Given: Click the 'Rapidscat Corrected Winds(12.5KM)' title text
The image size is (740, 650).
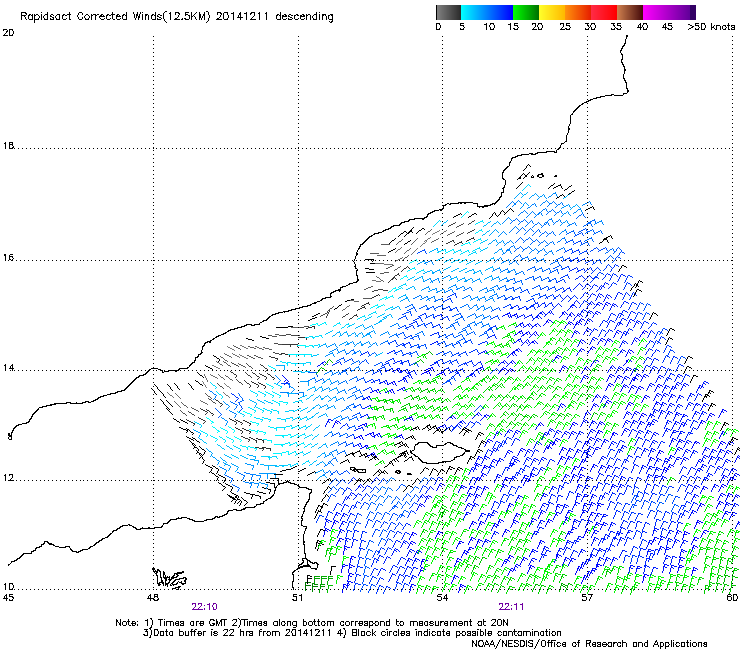Looking at the screenshot, I should tap(115, 17).
